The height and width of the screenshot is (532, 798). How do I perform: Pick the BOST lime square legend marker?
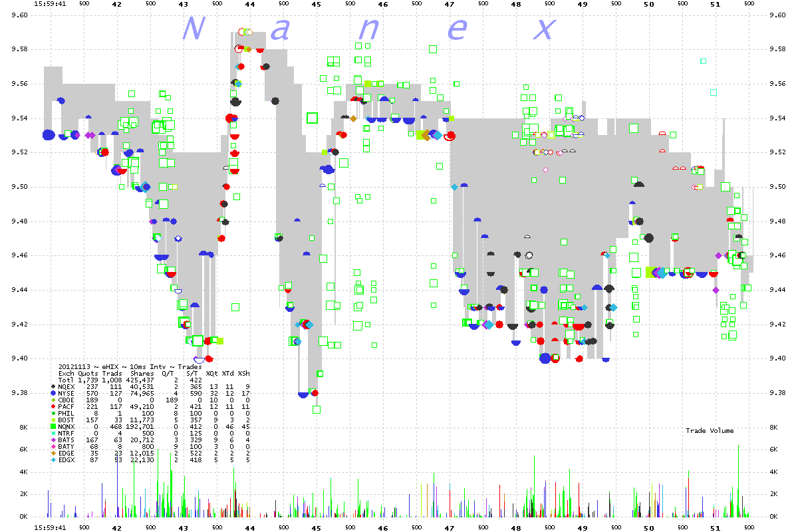point(53,419)
